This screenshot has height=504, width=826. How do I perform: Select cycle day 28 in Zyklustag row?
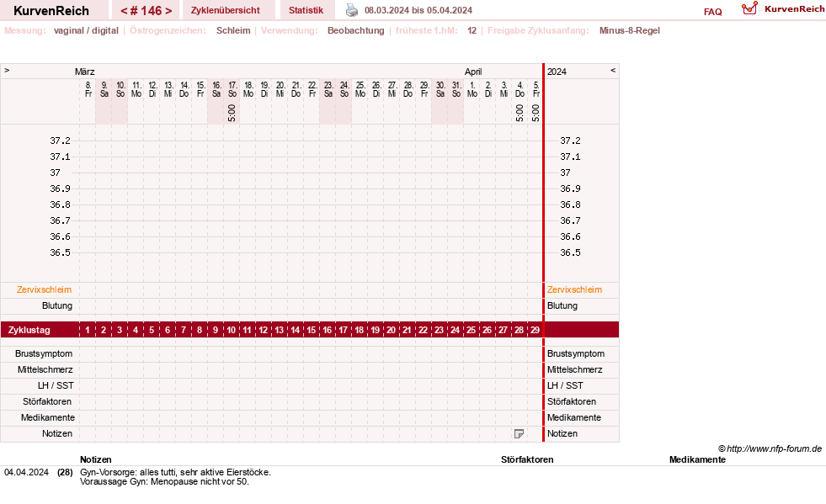point(519,330)
